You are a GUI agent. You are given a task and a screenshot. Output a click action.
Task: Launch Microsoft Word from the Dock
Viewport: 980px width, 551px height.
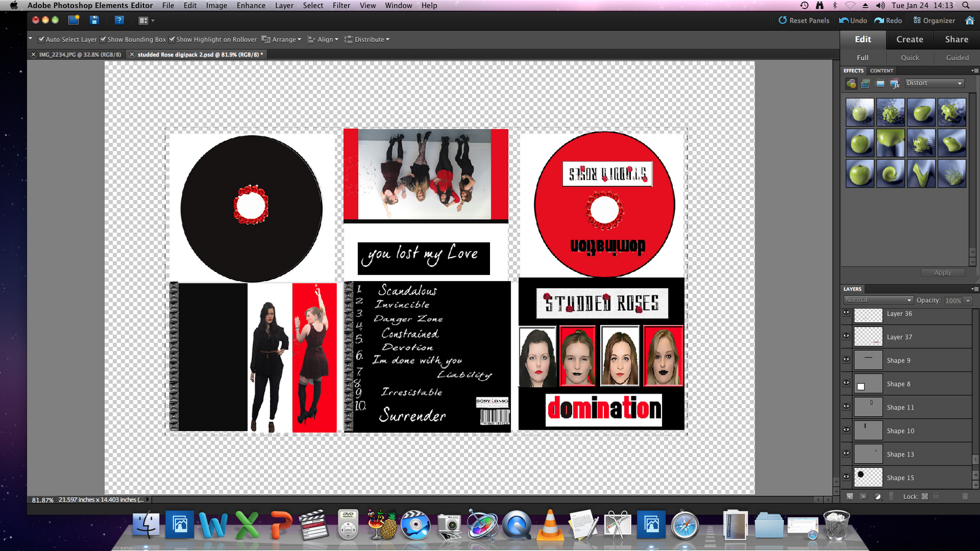tap(213, 525)
